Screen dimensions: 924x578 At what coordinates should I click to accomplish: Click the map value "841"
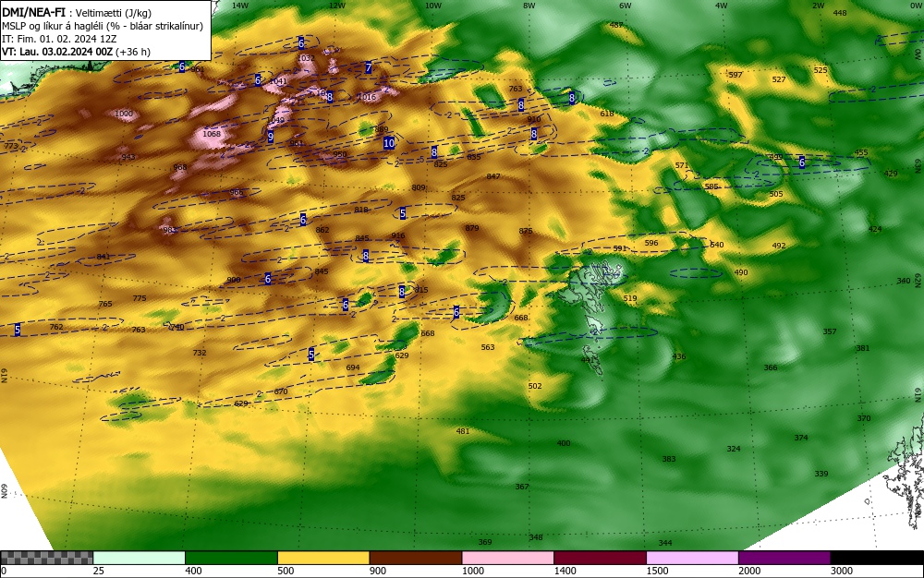pyautogui.click(x=103, y=257)
